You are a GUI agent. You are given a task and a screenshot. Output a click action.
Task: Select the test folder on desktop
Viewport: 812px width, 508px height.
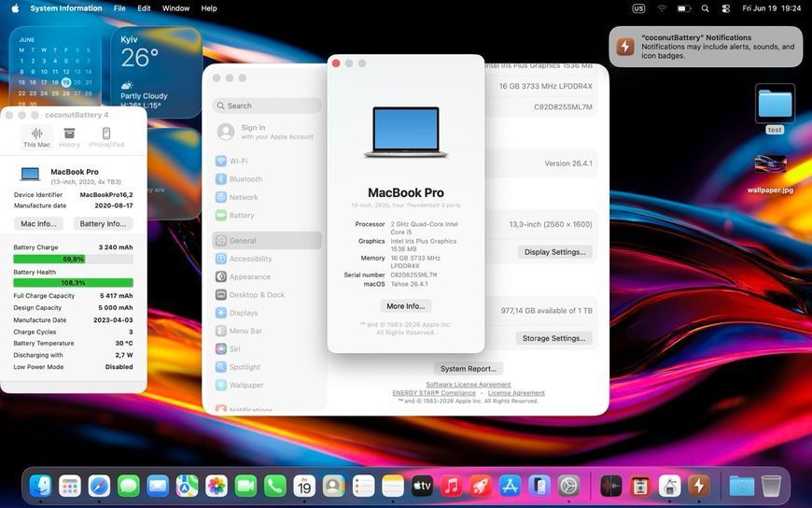tap(775, 109)
